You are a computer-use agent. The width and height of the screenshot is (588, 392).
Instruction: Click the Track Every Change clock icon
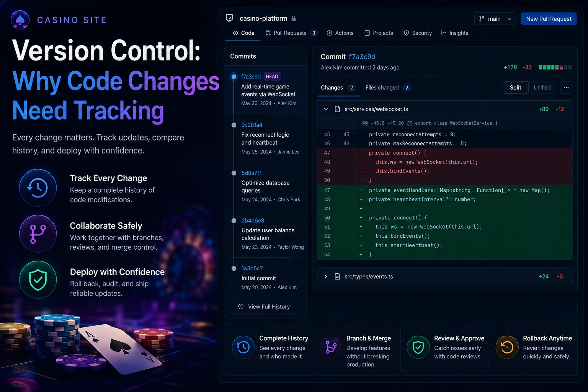coord(38,188)
